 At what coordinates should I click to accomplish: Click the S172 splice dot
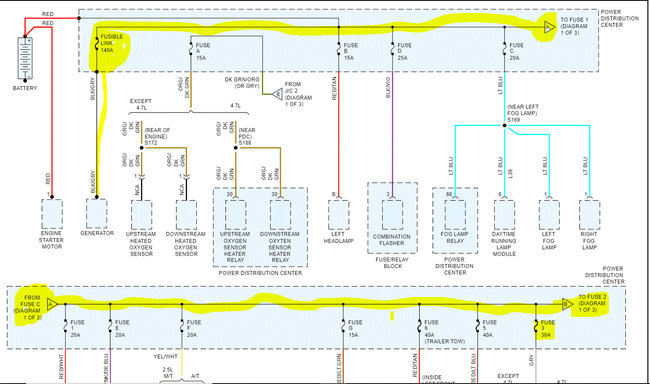[142, 148]
